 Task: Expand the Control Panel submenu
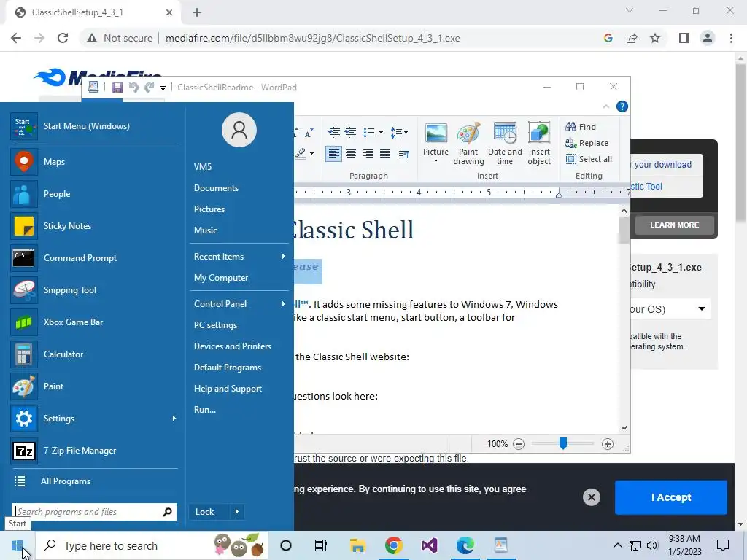(284, 304)
